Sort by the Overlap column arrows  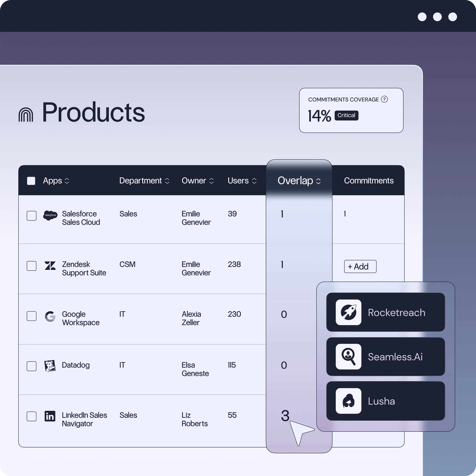(318, 181)
